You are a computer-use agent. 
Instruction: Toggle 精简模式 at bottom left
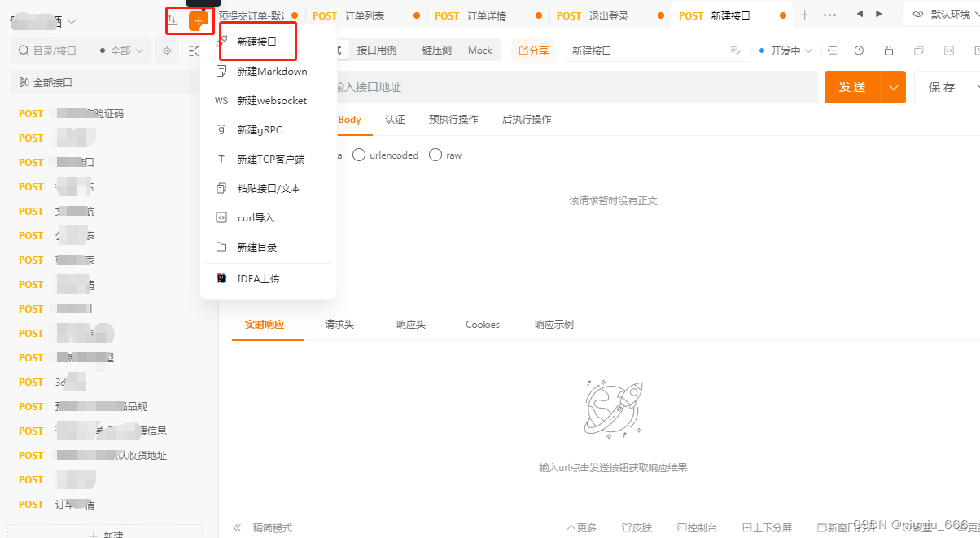click(263, 527)
